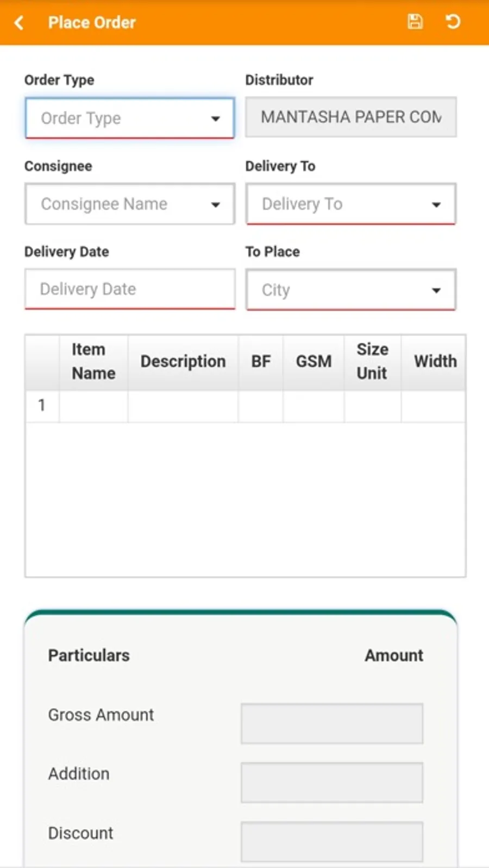Image resolution: width=489 pixels, height=868 pixels.
Task: Select row 1 number cell in table
Action: pos(42,406)
